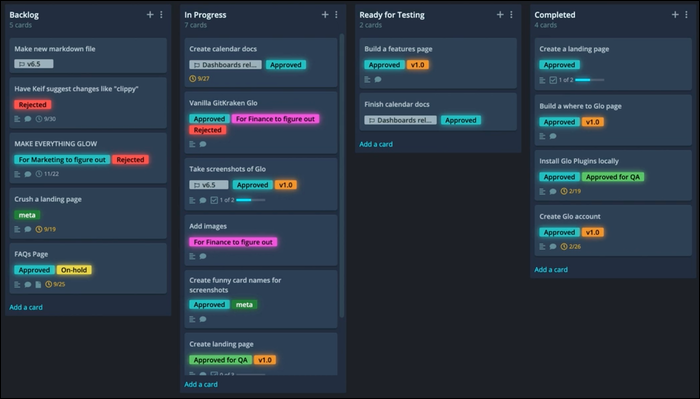
Task: Click comment icon on funny card names card
Action: pos(203,319)
